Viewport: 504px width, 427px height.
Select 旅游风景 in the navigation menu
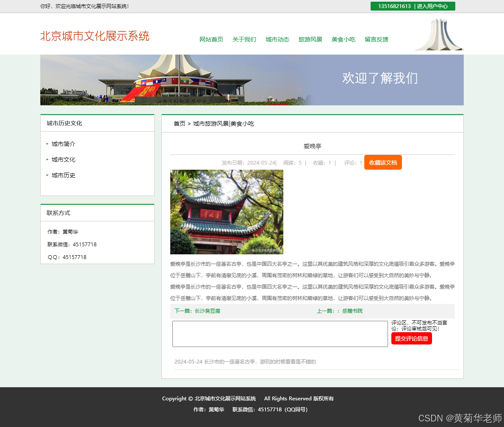[310, 39]
